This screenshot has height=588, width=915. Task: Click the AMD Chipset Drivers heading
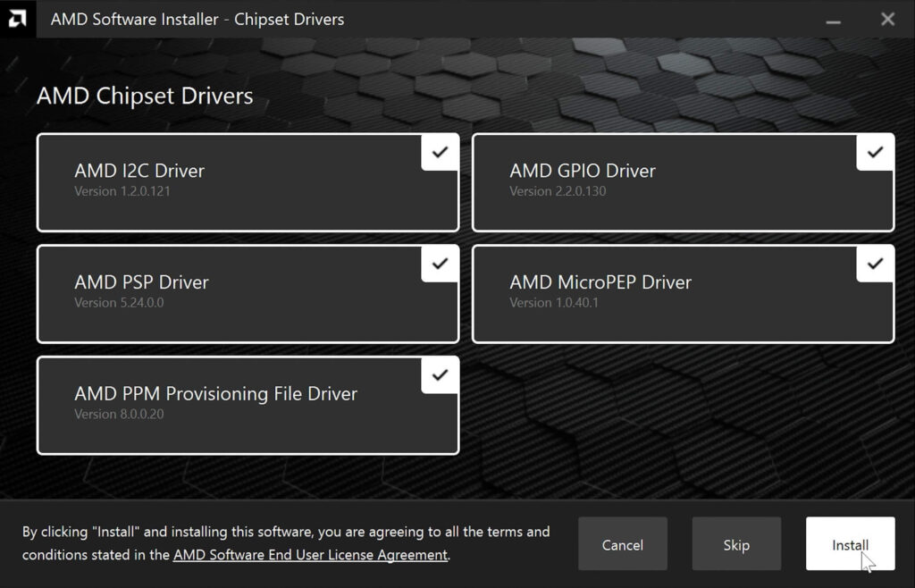(144, 96)
